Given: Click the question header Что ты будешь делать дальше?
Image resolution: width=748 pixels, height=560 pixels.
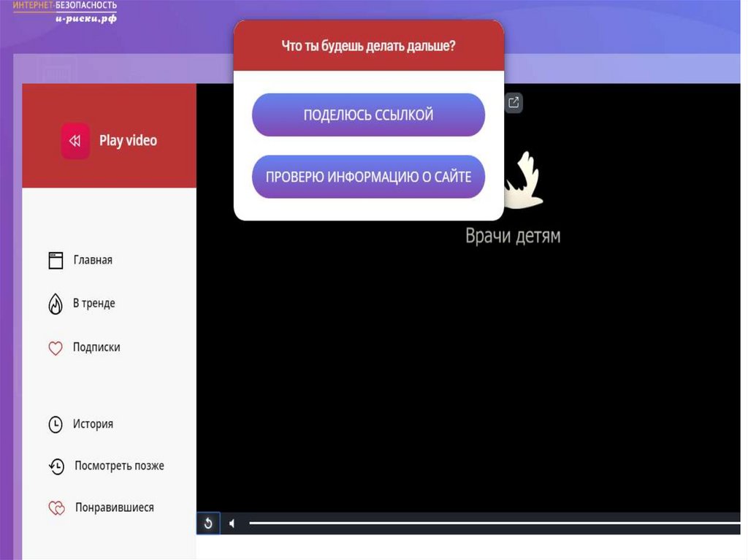Looking at the screenshot, I should click(368, 46).
